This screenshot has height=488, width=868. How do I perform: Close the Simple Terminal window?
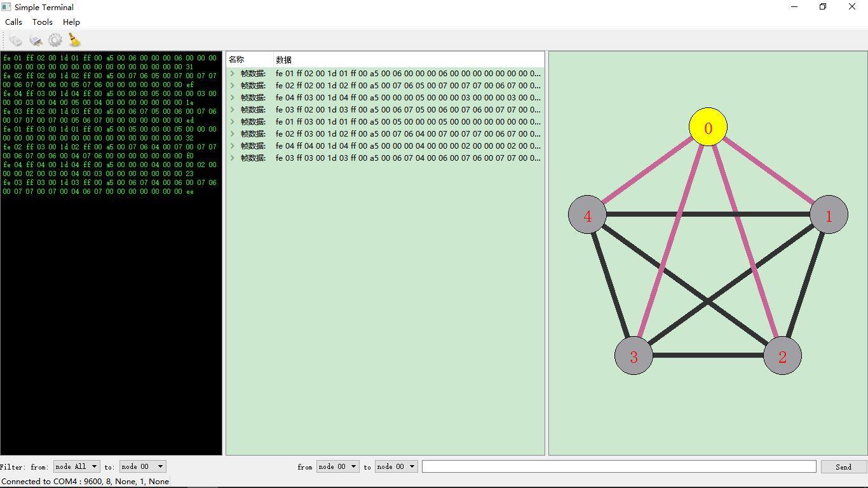[x=852, y=7]
